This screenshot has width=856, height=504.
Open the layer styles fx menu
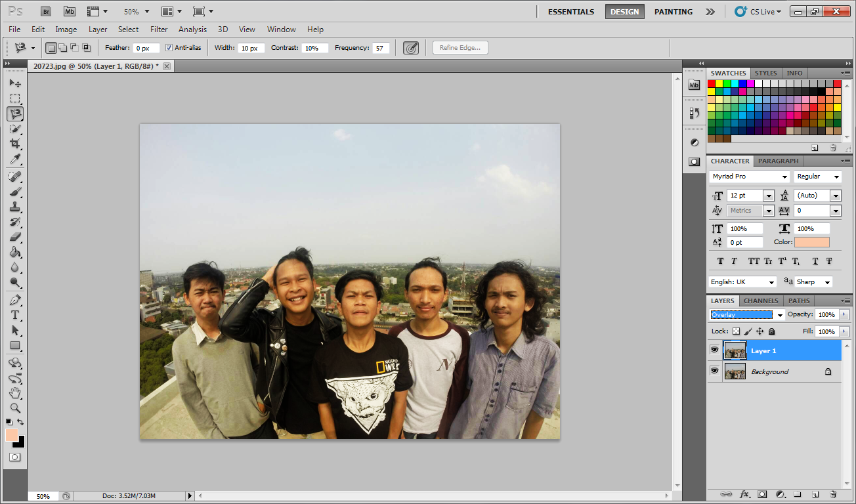point(744,494)
